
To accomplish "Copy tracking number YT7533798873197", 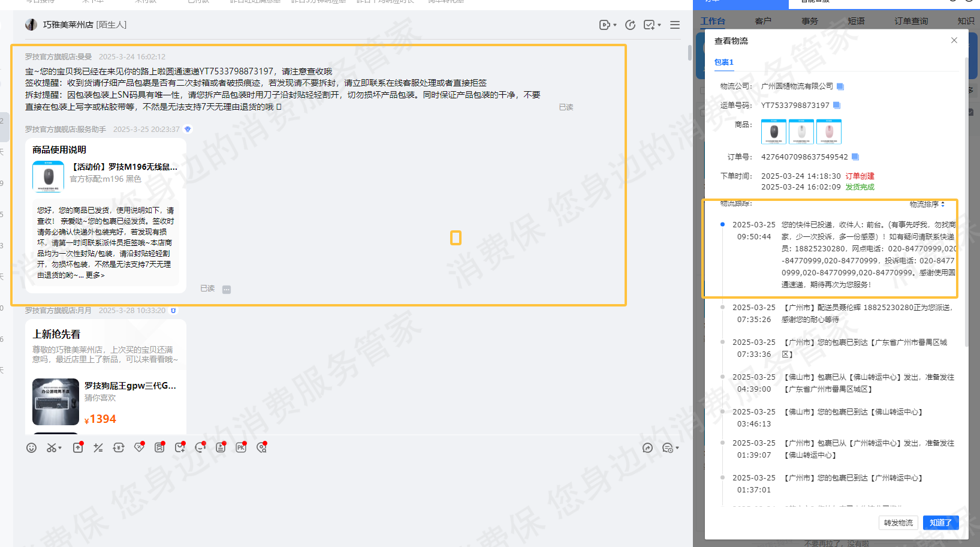I will (837, 106).
